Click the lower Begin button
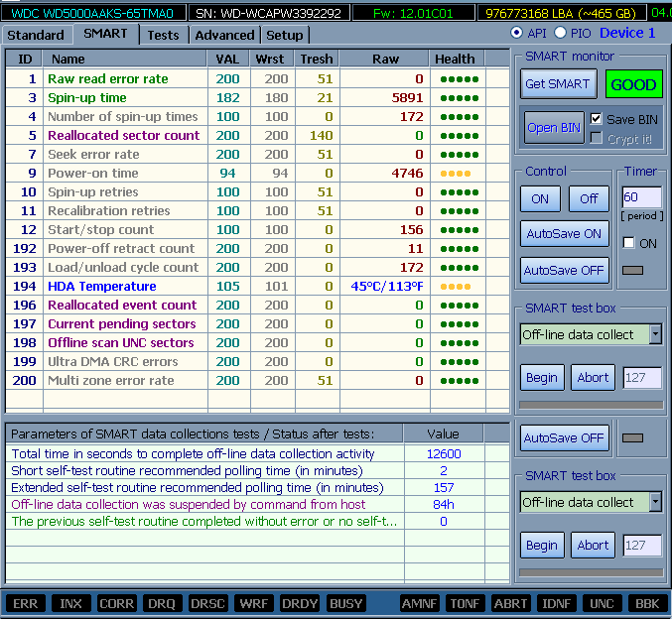This screenshot has width=672, height=620. pyautogui.click(x=542, y=545)
